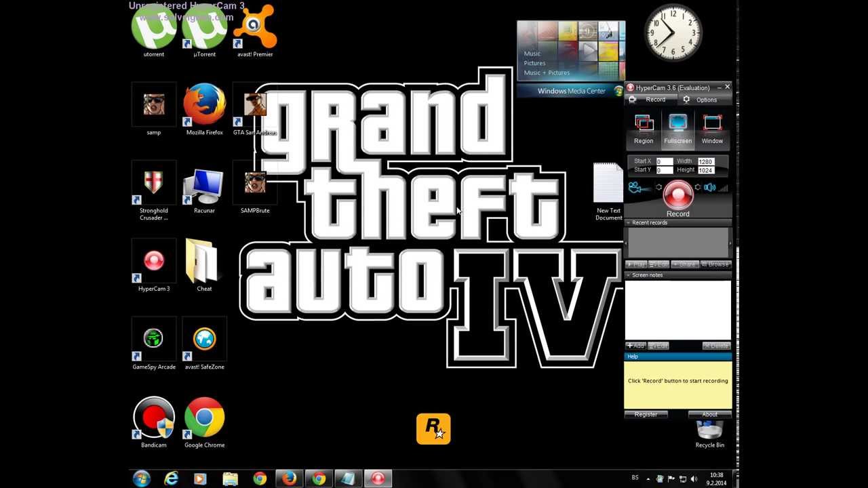
Task: Select the Bandicam desktop shortcut
Action: [x=154, y=422]
